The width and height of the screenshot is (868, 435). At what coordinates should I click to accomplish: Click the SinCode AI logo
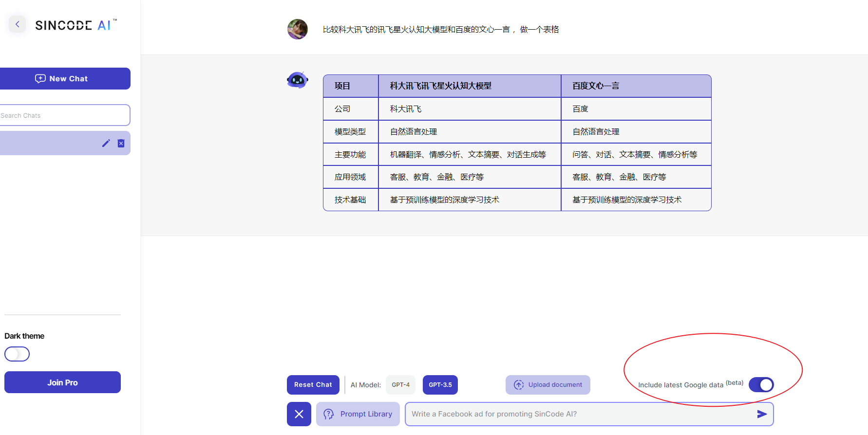coord(76,25)
